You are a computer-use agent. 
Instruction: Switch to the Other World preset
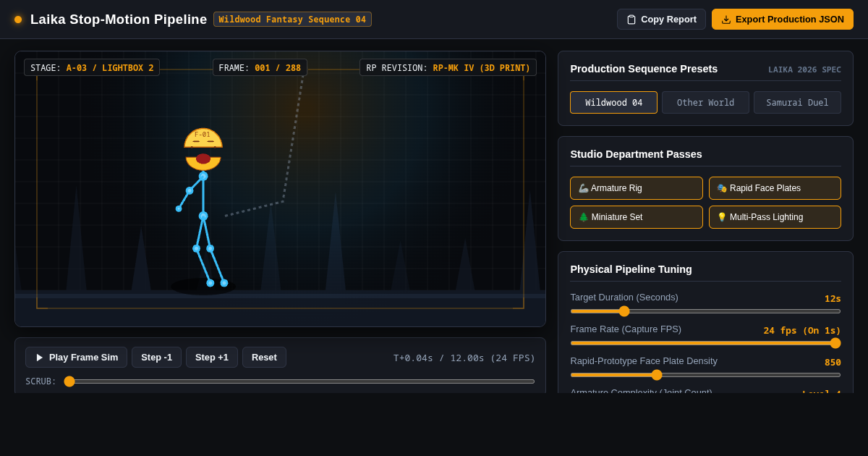(705, 103)
